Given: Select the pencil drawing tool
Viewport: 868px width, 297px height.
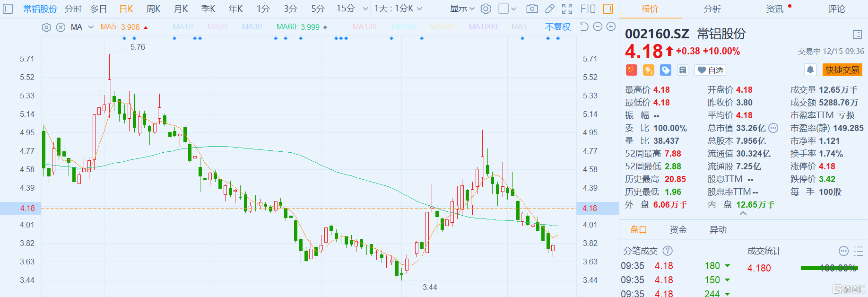Looking at the screenshot, I should click(x=549, y=9).
